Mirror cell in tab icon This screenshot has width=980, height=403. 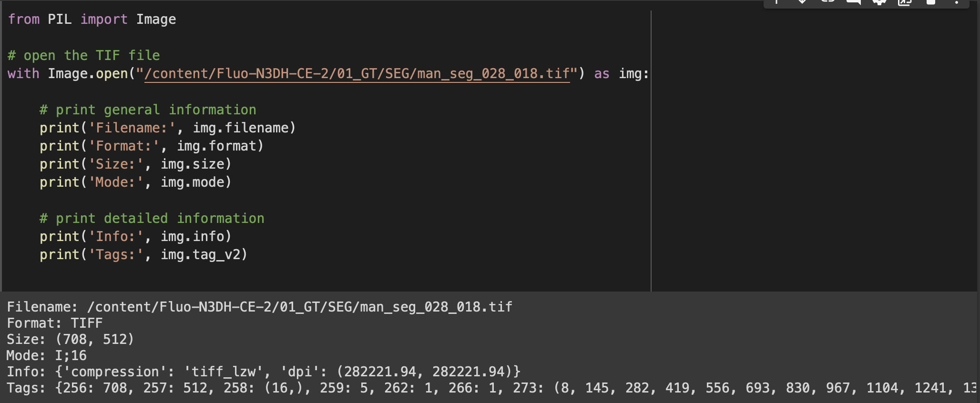pyautogui.click(x=904, y=2)
